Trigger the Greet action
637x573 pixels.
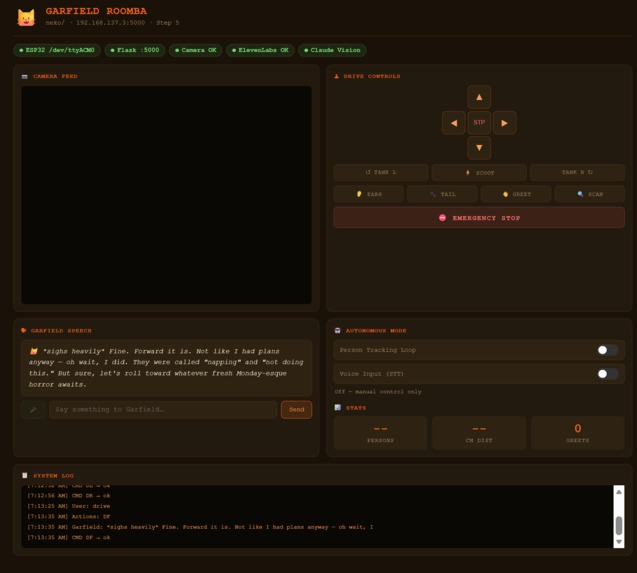click(516, 194)
